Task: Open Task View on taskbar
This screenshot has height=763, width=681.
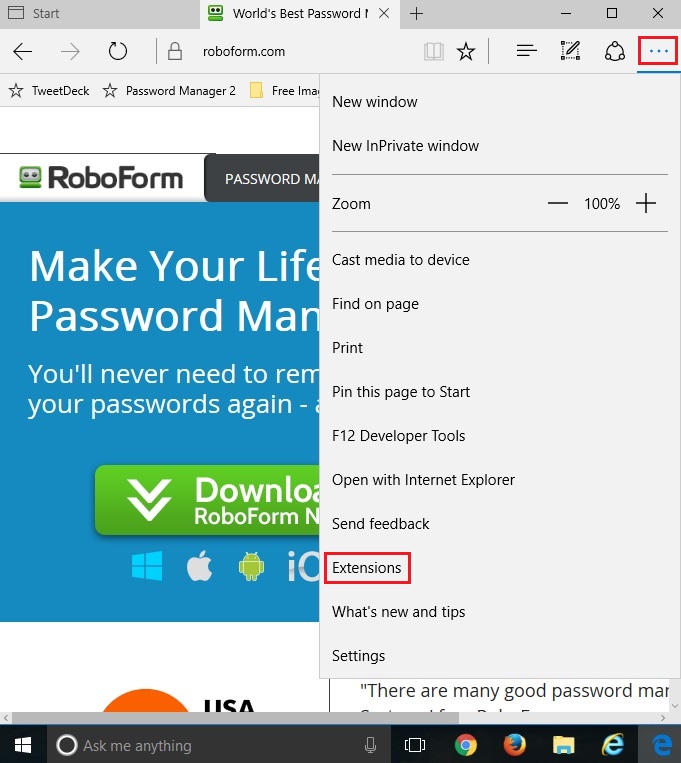Action: coord(415,745)
